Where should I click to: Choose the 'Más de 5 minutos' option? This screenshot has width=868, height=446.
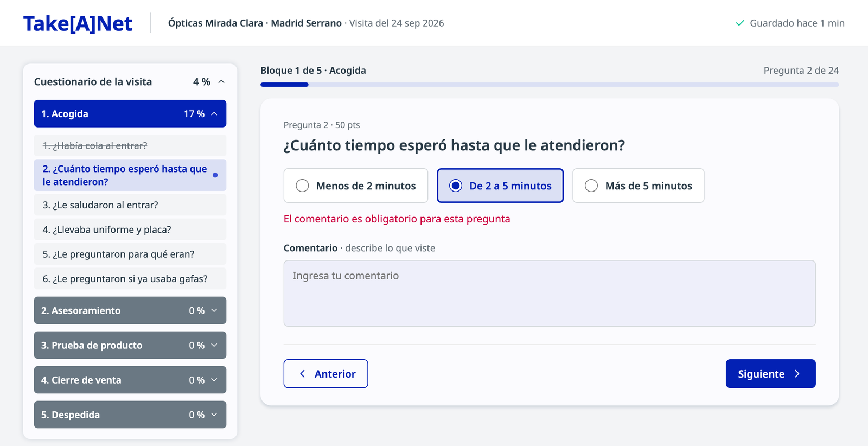pyautogui.click(x=639, y=186)
